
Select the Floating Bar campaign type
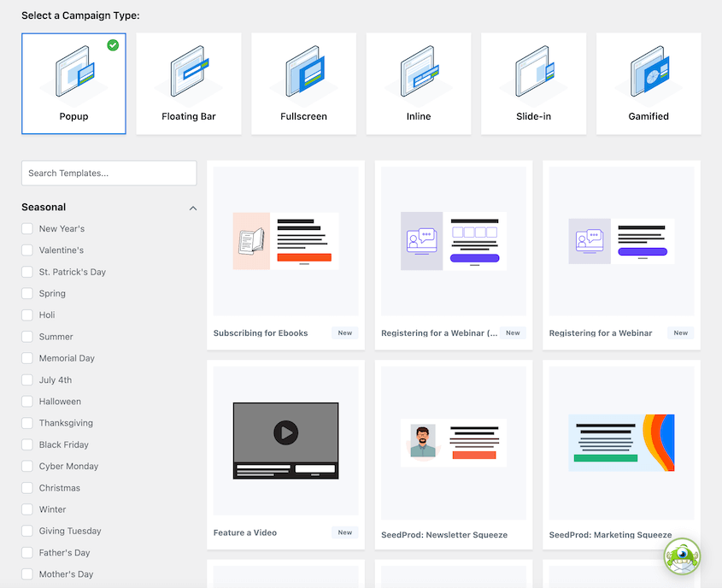tap(188, 83)
